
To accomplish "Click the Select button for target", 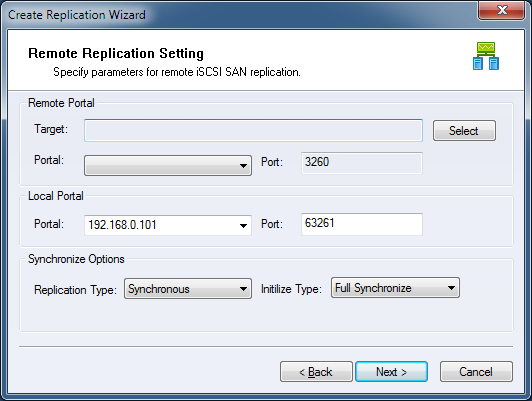I will click(x=464, y=131).
